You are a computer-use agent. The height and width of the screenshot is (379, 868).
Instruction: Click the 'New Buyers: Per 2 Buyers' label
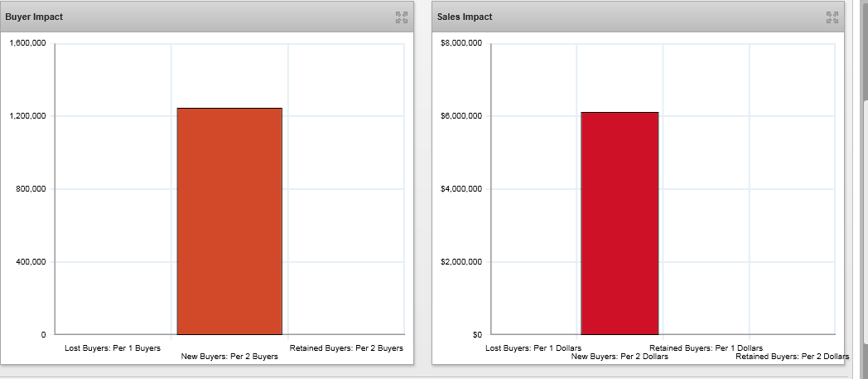pos(229,357)
